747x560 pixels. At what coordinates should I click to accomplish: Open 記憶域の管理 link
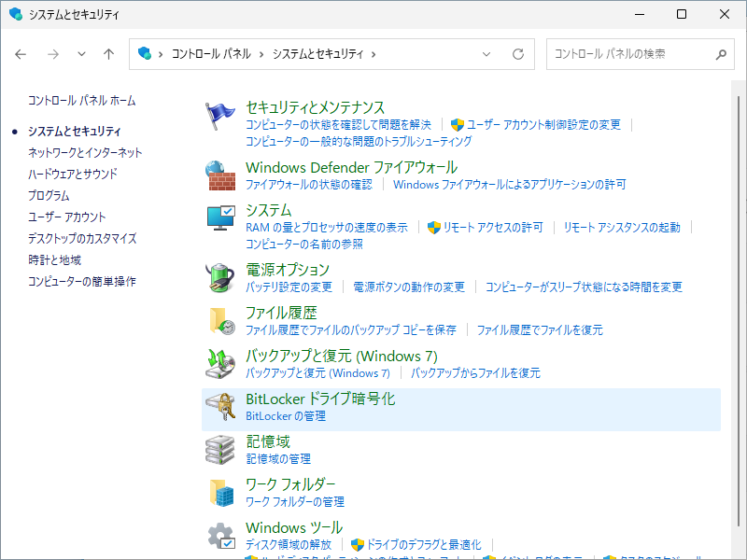click(x=278, y=458)
